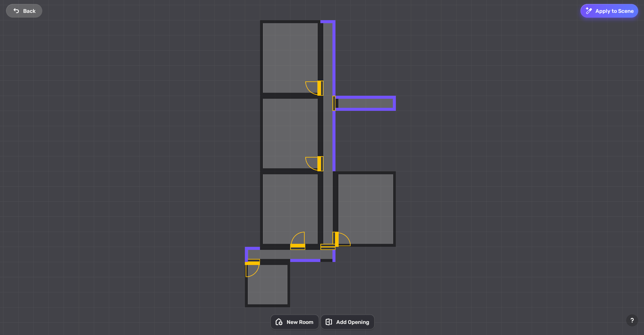Select the lowest of three stacked left rooms
This screenshot has height=335, width=644.
[x=290, y=207]
